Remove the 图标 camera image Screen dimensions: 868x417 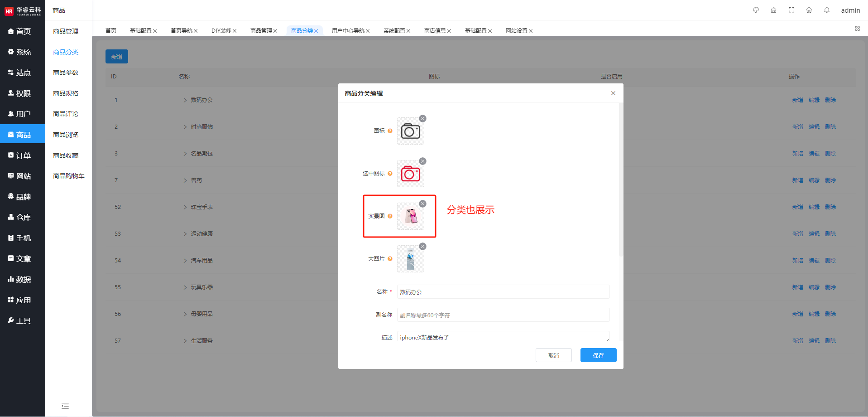coord(422,118)
